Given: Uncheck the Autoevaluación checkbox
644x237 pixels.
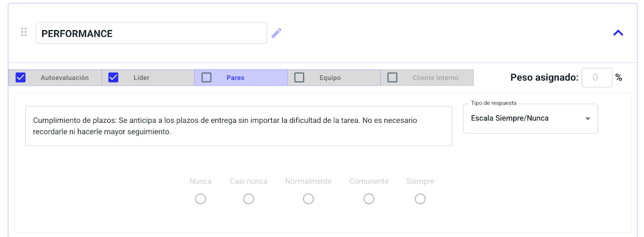Looking at the screenshot, I should click(x=21, y=77).
